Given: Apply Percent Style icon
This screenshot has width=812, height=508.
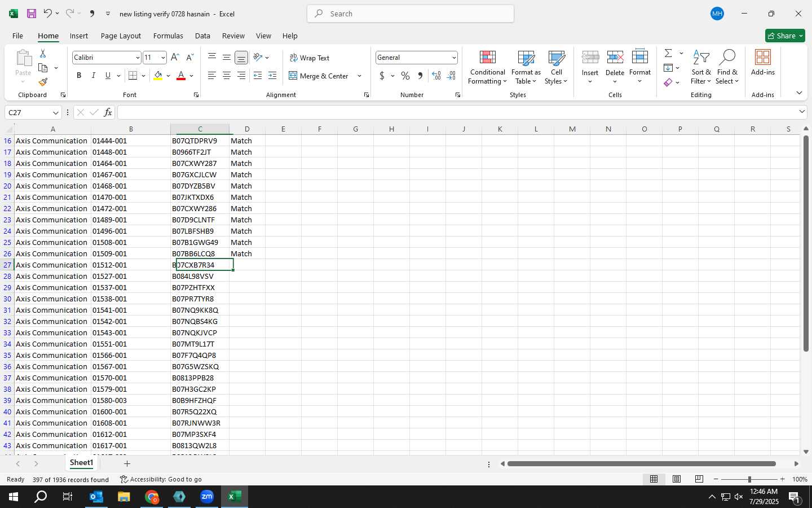Looking at the screenshot, I should pos(405,76).
